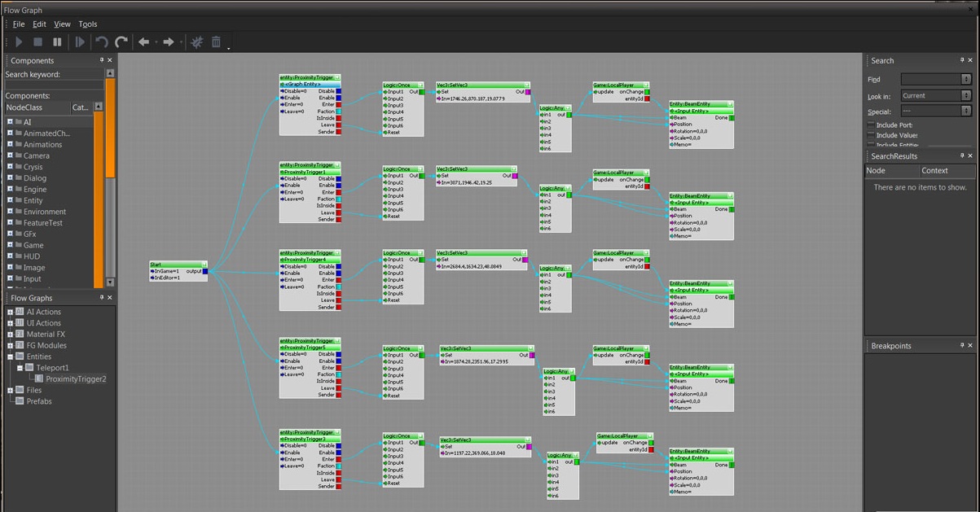980x512 pixels.
Task: Navigate back with left arrow icon
Action: pyautogui.click(x=144, y=42)
